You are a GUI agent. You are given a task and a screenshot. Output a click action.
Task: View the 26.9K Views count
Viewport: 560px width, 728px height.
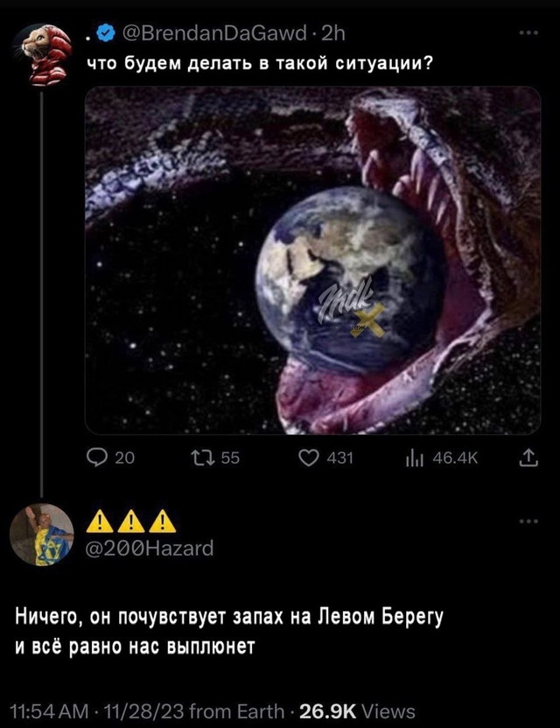click(x=358, y=711)
